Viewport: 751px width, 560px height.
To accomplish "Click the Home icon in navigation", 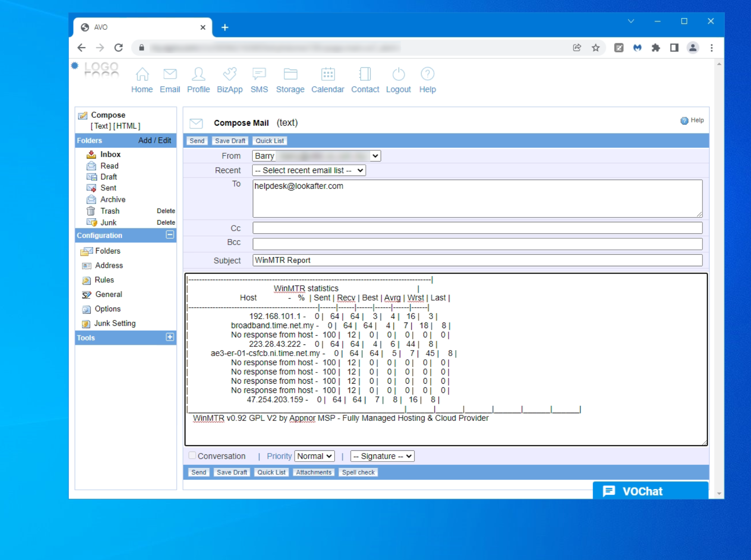I will [142, 74].
